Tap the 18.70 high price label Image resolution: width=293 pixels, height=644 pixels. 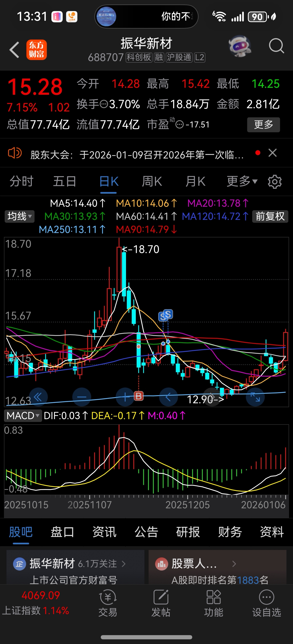click(x=141, y=249)
